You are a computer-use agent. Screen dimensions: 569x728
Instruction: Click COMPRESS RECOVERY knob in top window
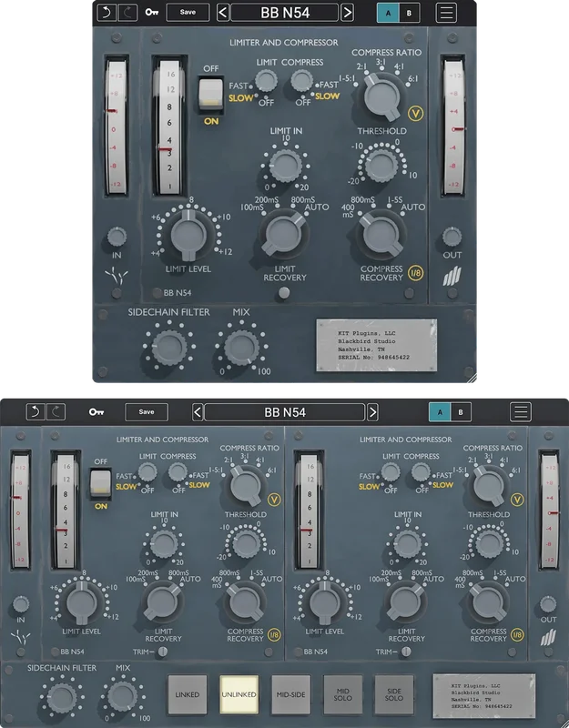point(381,235)
